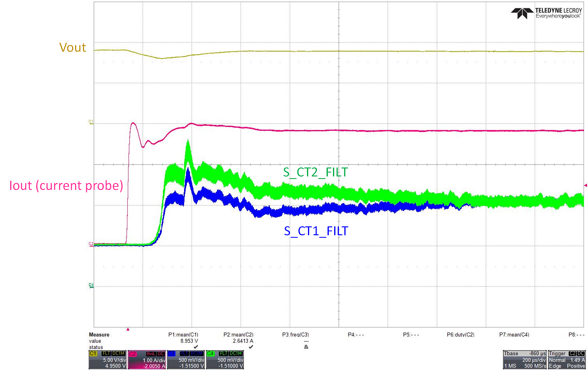Open the green C4 channel descriptor box
The height and width of the screenshot is (370, 588).
pos(225,360)
